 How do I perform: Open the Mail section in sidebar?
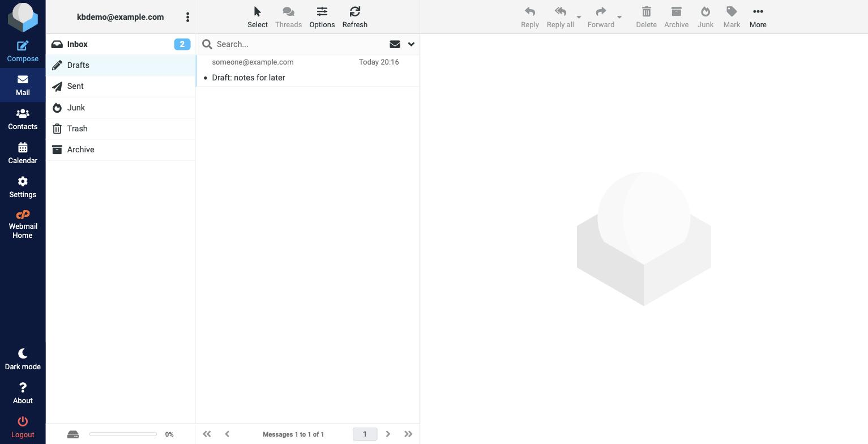tap(23, 85)
